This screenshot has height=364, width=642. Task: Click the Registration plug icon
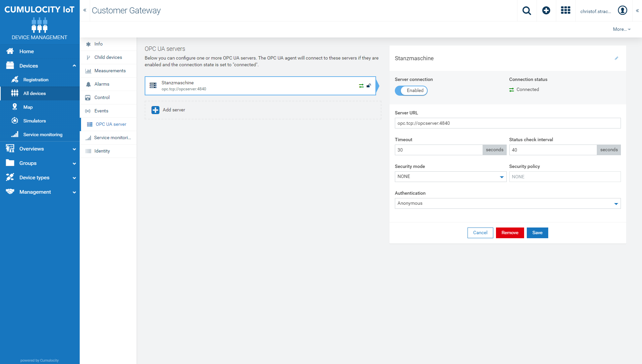pyautogui.click(x=15, y=80)
